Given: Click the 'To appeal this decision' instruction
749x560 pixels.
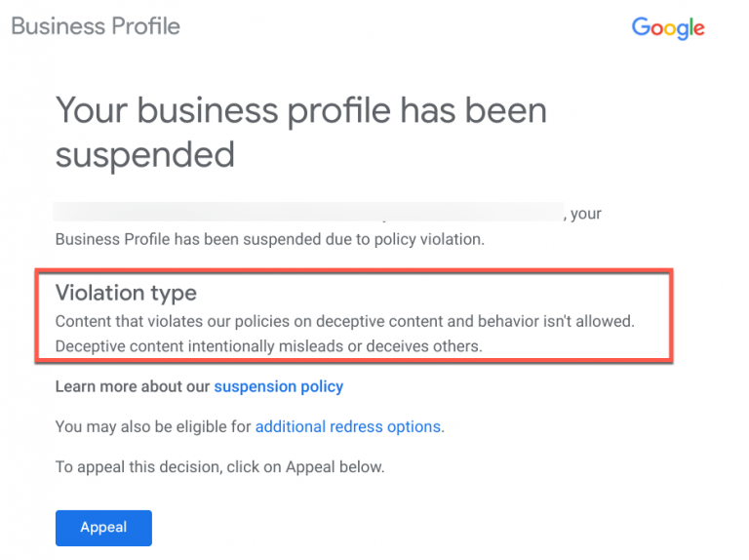Looking at the screenshot, I should tap(219, 466).
